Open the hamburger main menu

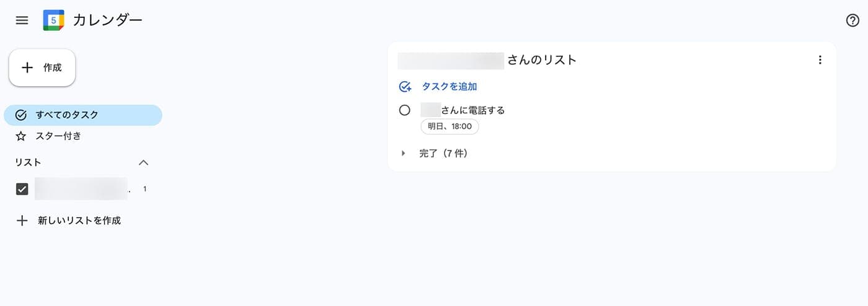[22, 20]
